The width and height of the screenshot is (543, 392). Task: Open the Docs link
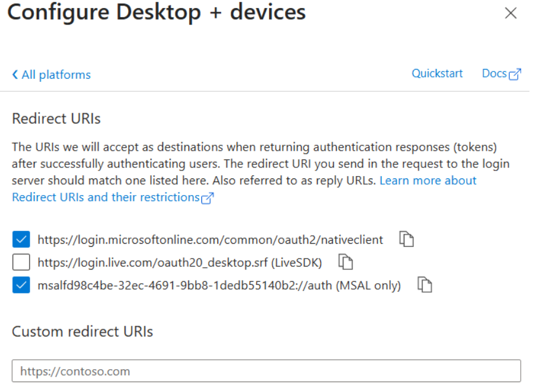494,74
